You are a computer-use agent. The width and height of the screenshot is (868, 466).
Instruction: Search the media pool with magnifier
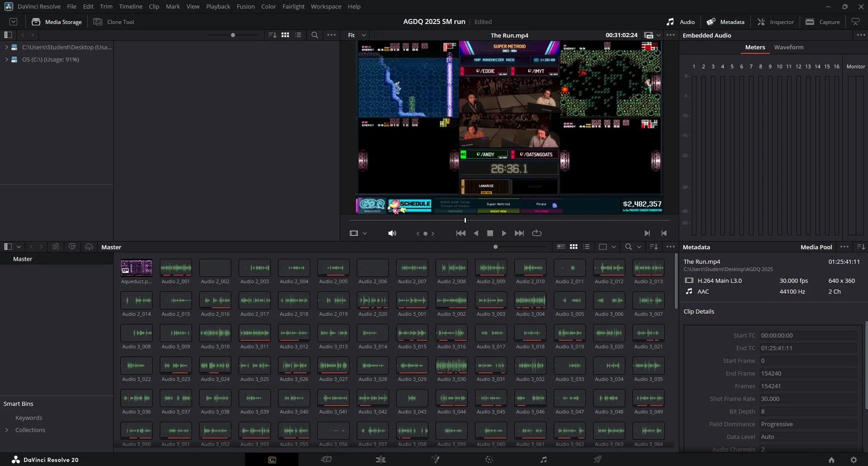[628, 247]
